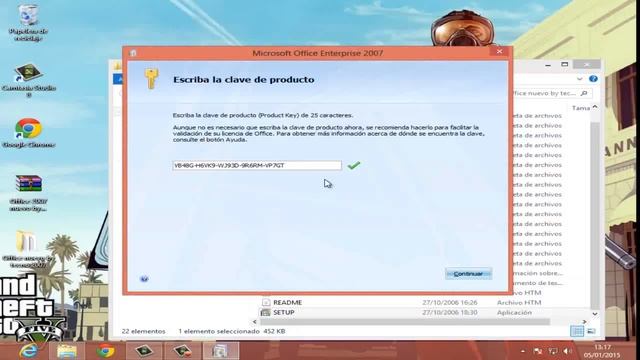
Task: Open Camtasia Recorder taskbar icon
Action: pyautogui.click(x=182, y=351)
